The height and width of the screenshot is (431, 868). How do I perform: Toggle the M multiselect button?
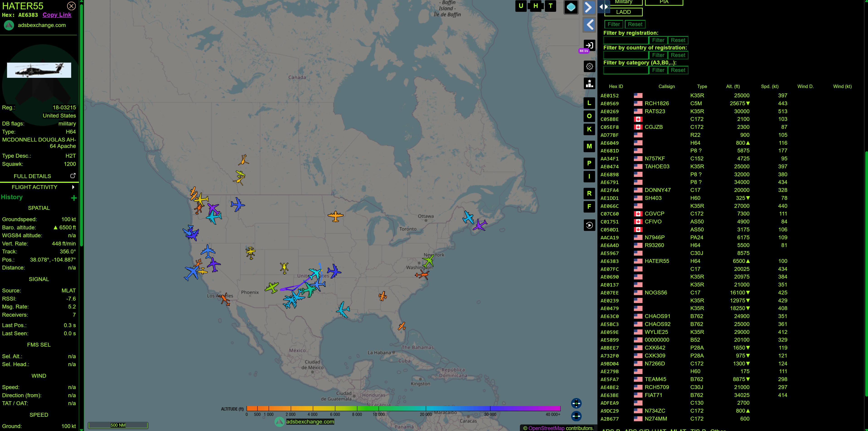[589, 146]
